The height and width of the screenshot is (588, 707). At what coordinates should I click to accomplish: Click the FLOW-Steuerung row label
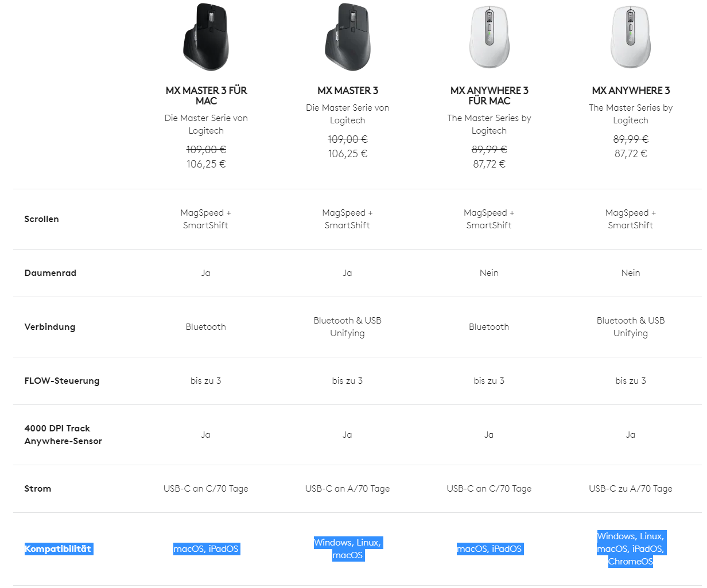61,381
